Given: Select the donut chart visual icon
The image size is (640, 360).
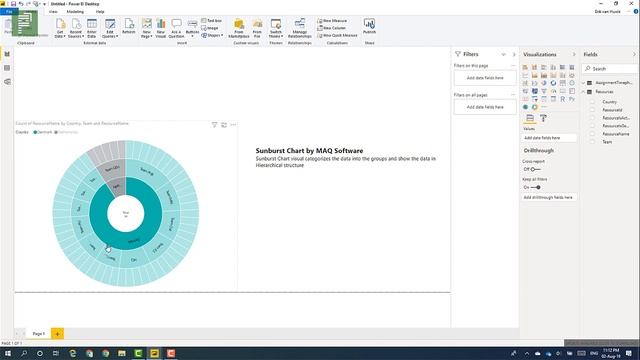Looking at the screenshot, I should pos(553,83).
